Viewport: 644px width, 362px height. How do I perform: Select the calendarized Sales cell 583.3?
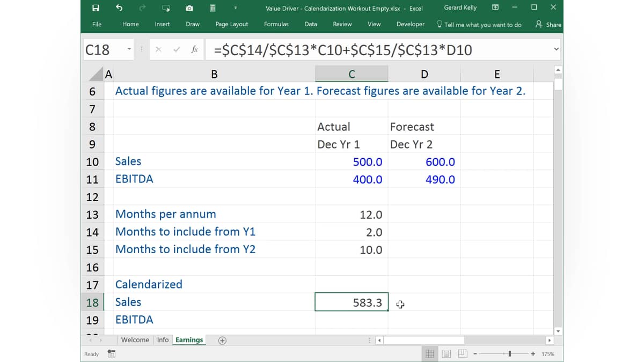pos(352,302)
